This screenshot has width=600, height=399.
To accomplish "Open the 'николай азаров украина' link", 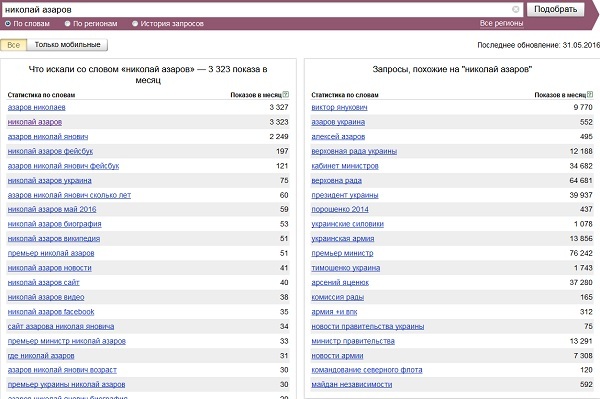I will [x=49, y=181].
